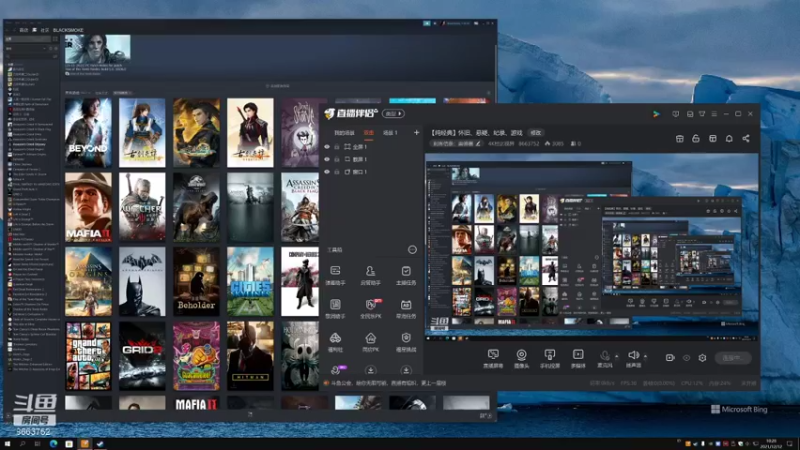Switch to the 场景 1 tab
Screen dimensions: 800x450
[x=390, y=133]
